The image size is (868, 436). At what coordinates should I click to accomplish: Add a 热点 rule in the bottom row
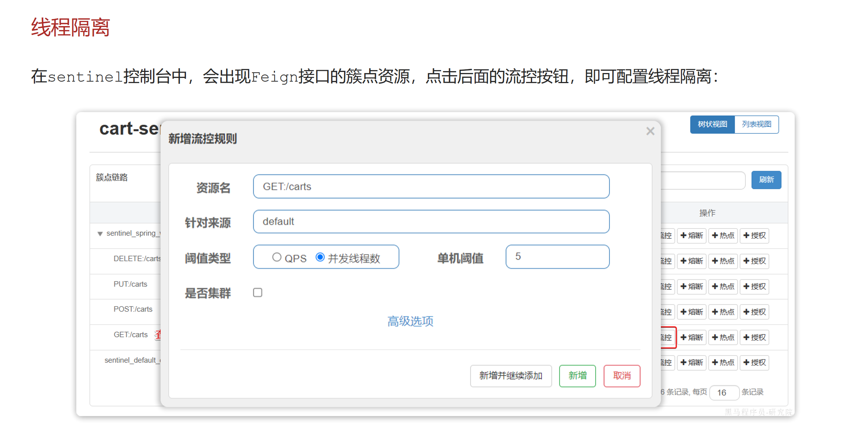[x=723, y=363]
